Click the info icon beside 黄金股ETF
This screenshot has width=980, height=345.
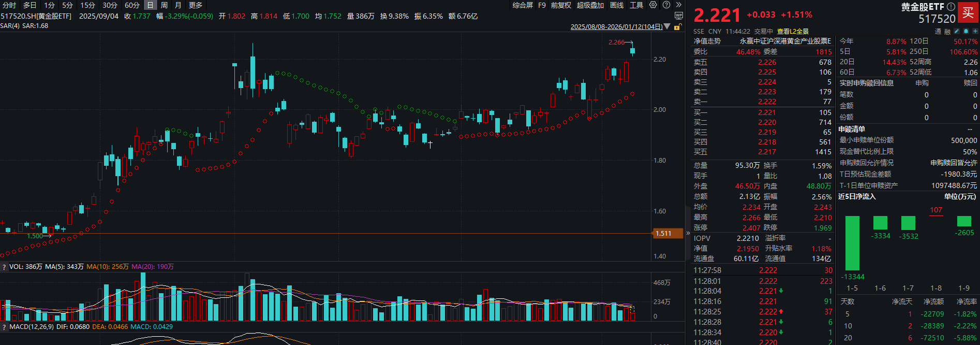[x=951, y=7]
